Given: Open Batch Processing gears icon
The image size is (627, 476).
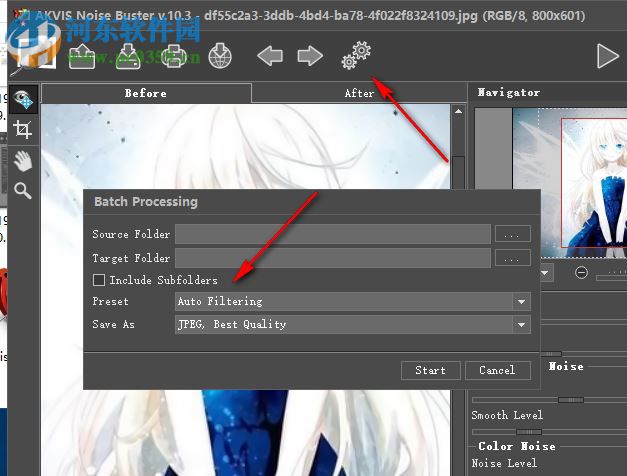Looking at the screenshot, I should click(x=356, y=55).
